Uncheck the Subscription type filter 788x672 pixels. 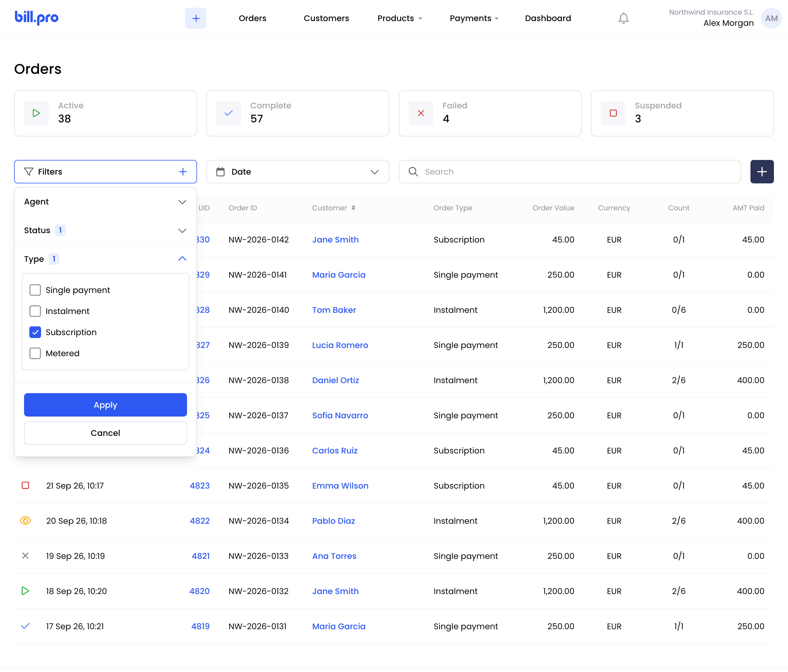(35, 332)
